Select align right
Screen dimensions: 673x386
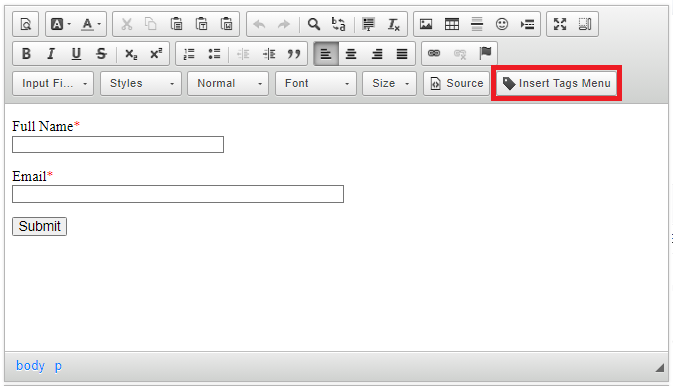click(x=376, y=54)
